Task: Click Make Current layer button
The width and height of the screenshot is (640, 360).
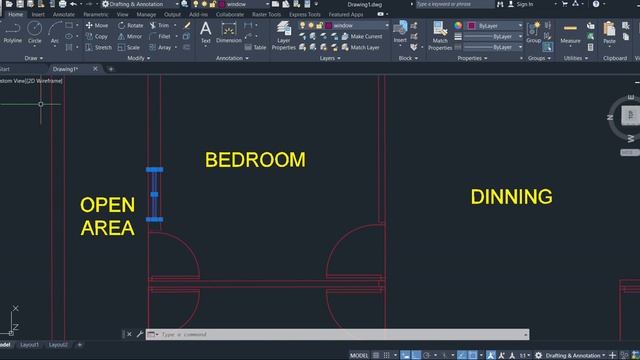Action: 362,36
